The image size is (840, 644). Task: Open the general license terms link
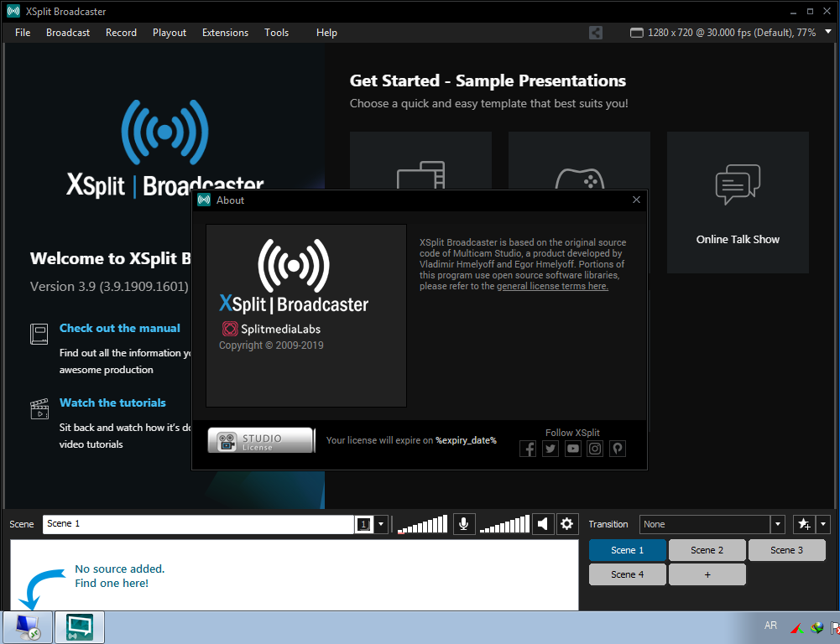point(552,286)
